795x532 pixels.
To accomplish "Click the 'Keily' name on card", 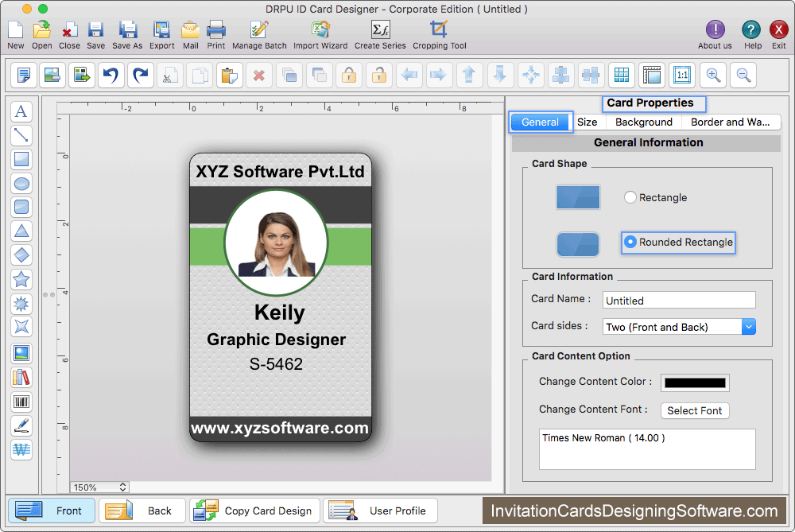I will (279, 313).
